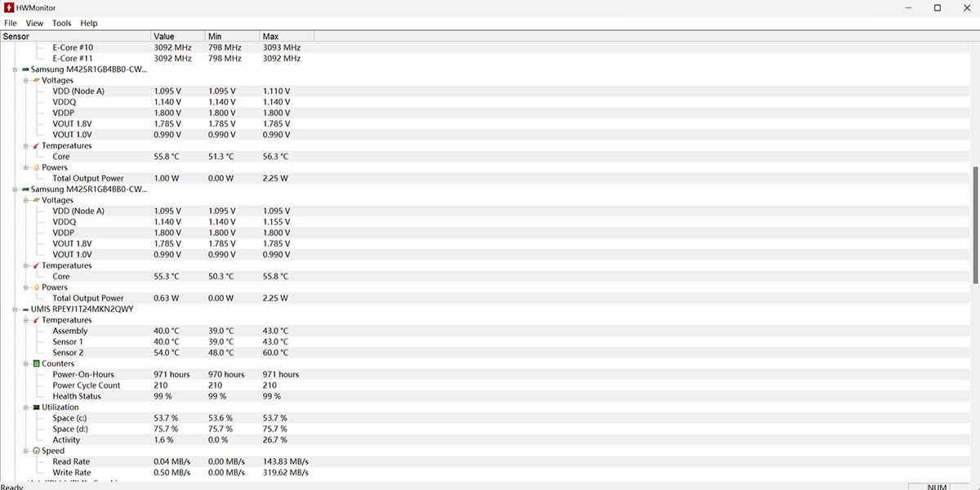Screen dimensions: 980x490
Task: Collapse the Counters group expander
Action: tap(26, 363)
